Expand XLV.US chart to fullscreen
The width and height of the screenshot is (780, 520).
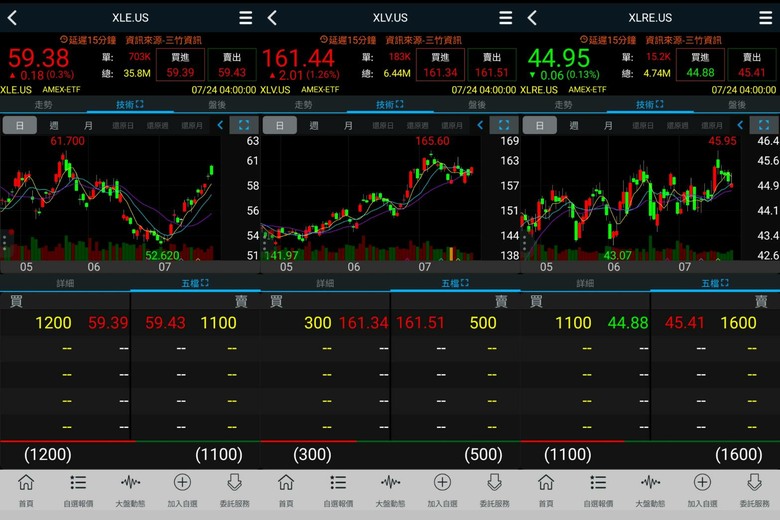[504, 125]
